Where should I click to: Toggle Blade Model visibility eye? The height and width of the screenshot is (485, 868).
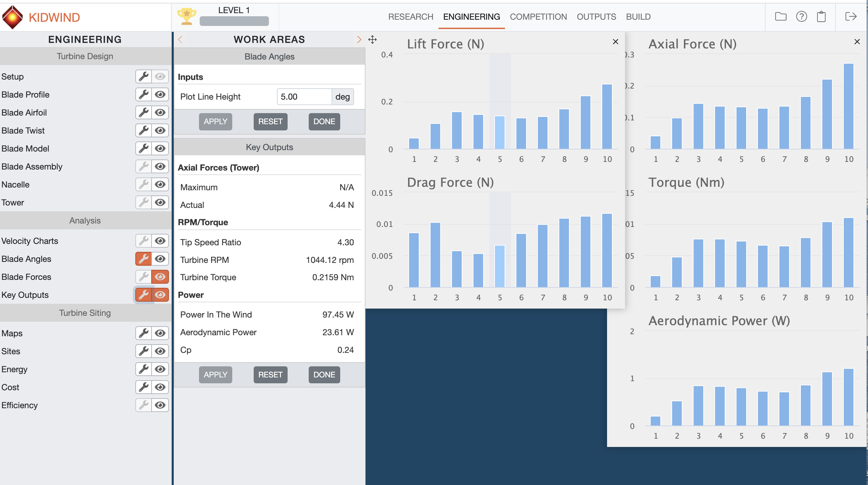(160, 148)
